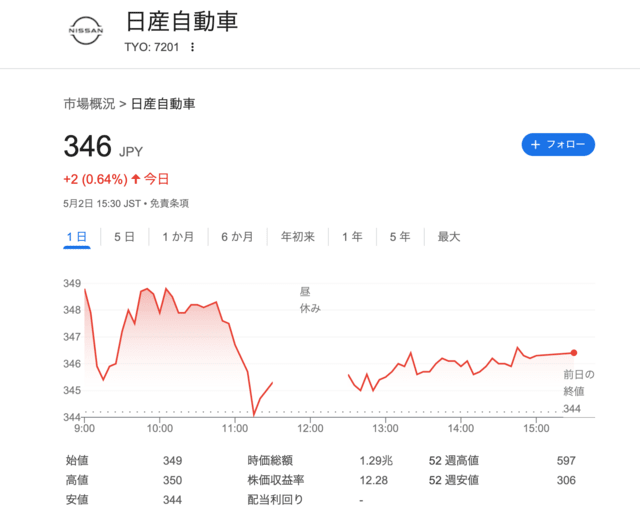Click the TYO: 7201 ticker text
The height and width of the screenshot is (512, 640).
click(x=152, y=47)
